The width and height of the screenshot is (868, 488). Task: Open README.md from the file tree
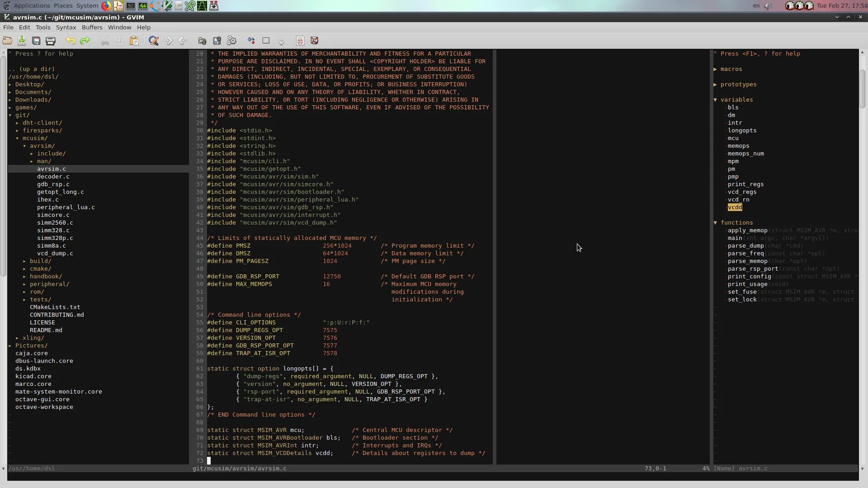tap(45, 330)
